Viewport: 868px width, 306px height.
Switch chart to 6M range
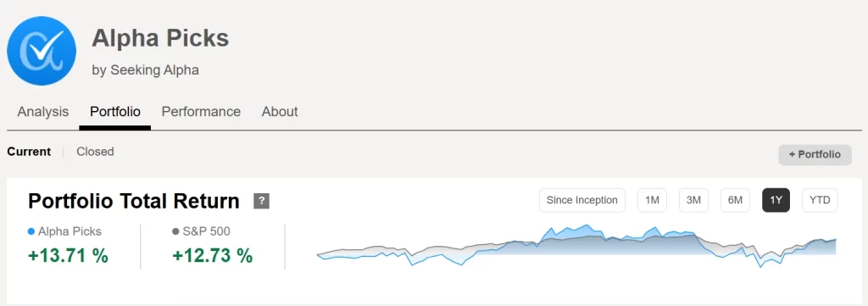coord(735,200)
